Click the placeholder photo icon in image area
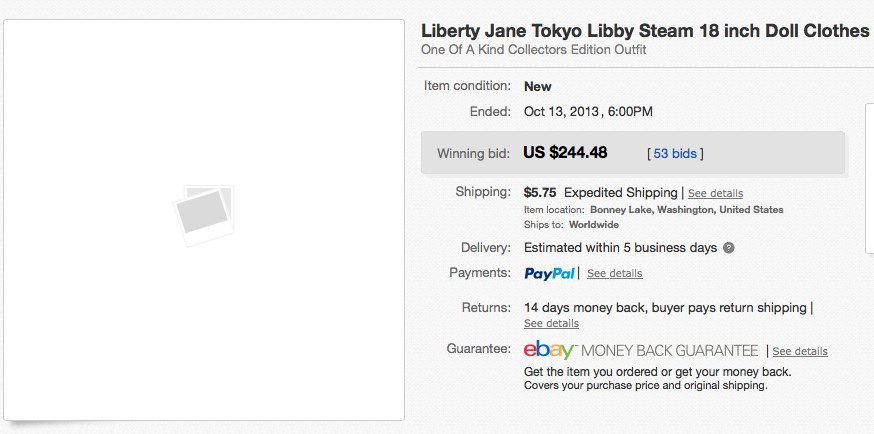This screenshot has width=874, height=434. pos(203,216)
